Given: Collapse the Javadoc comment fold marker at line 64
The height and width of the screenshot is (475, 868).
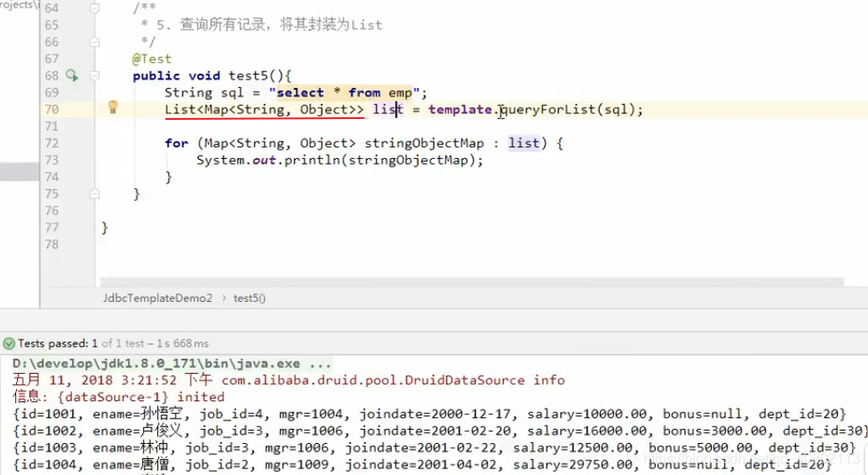Looking at the screenshot, I should (95, 8).
